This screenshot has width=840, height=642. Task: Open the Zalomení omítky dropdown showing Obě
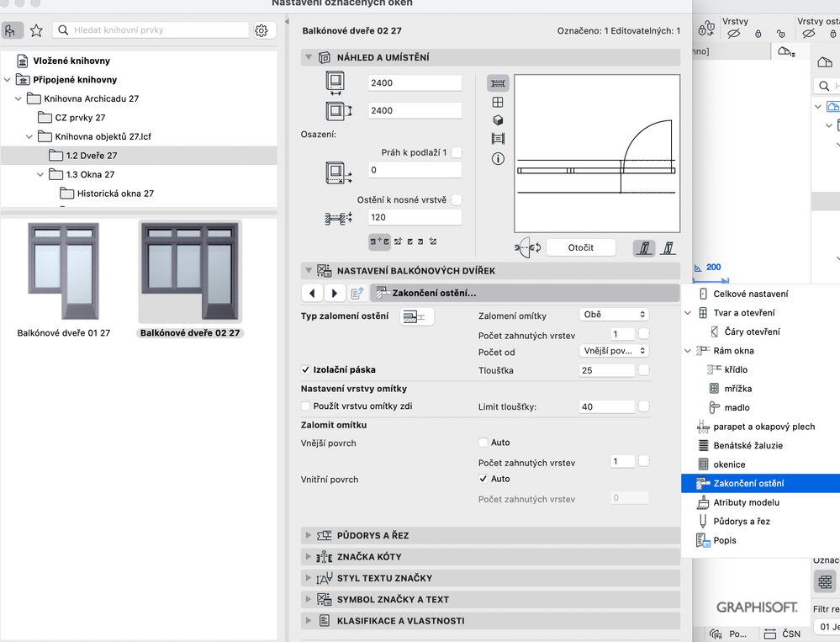point(614,315)
